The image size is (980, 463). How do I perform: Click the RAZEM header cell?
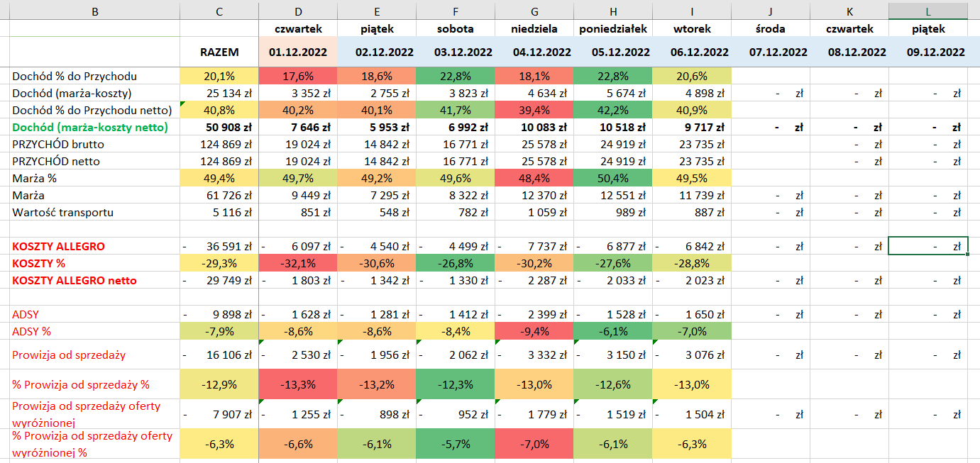(x=219, y=52)
